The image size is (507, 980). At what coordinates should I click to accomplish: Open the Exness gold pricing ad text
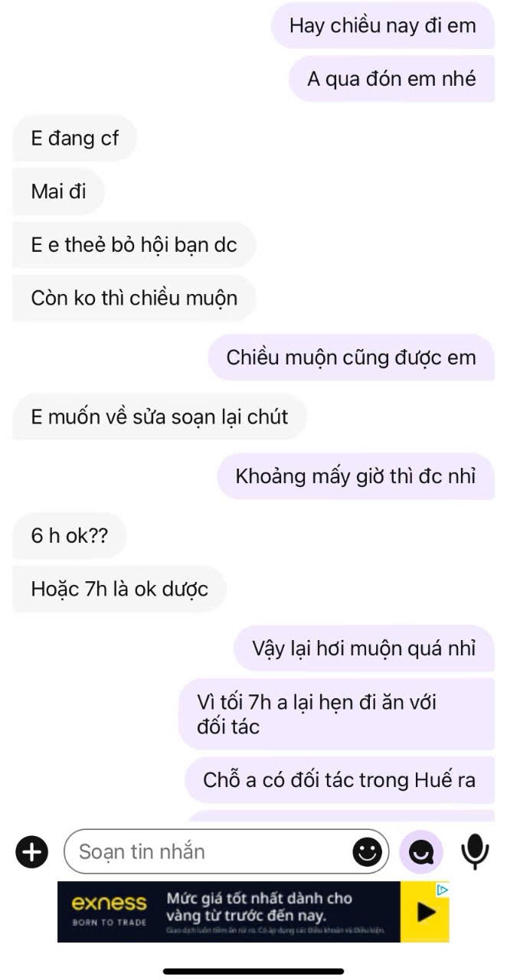260,906
